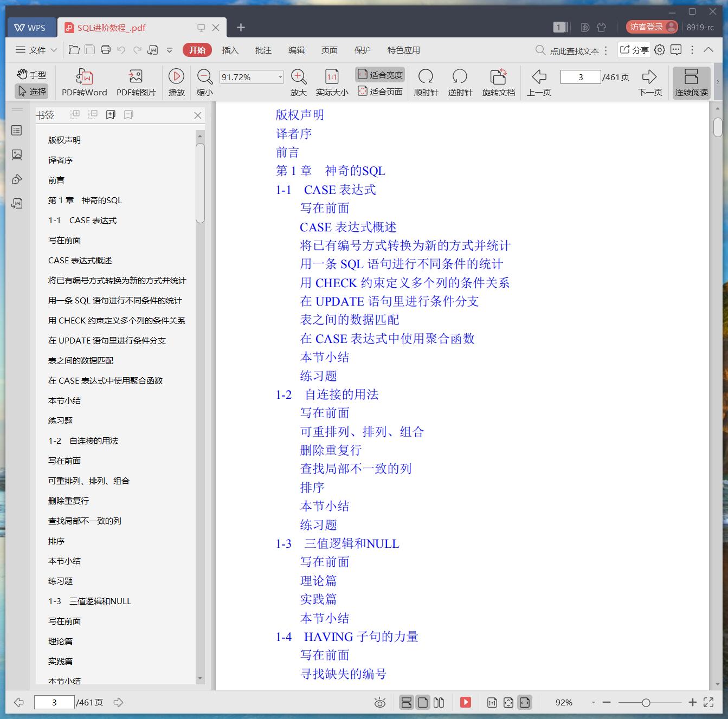Open the 91.72% zoom dropdown
Viewport: 728px width, 719px height.
tap(280, 77)
